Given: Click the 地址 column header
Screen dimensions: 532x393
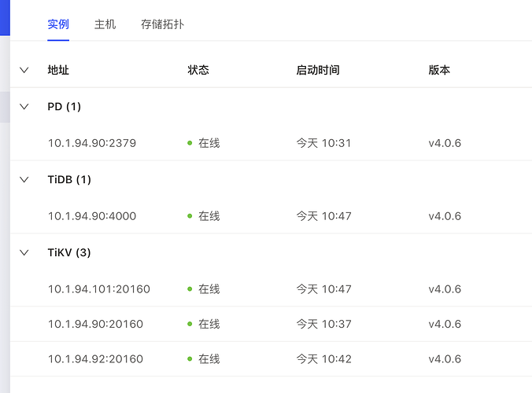Looking at the screenshot, I should 58,70.
